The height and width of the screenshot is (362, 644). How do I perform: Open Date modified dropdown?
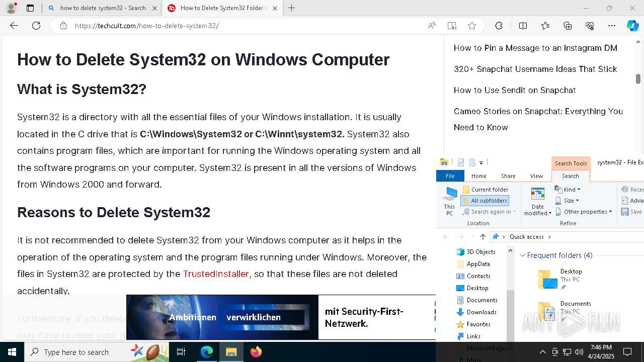click(x=538, y=201)
